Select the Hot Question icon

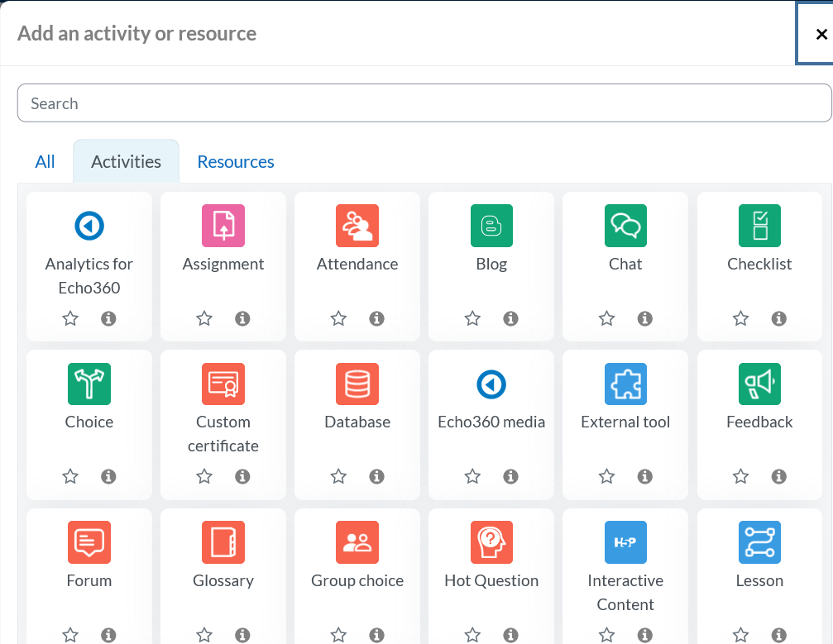pos(491,543)
